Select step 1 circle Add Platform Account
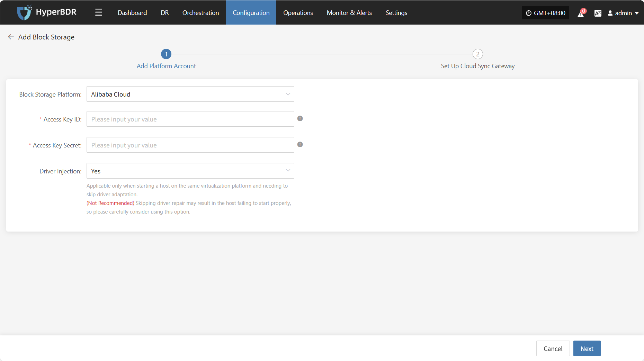644x361 pixels. (x=166, y=54)
